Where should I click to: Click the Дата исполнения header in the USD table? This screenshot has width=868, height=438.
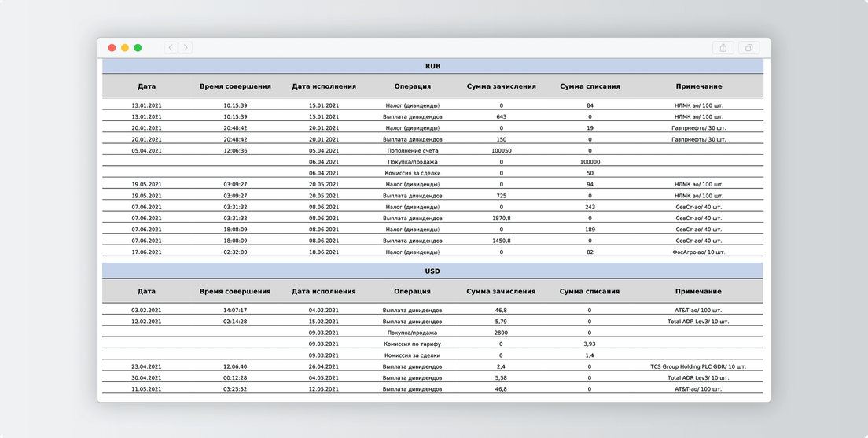click(324, 291)
